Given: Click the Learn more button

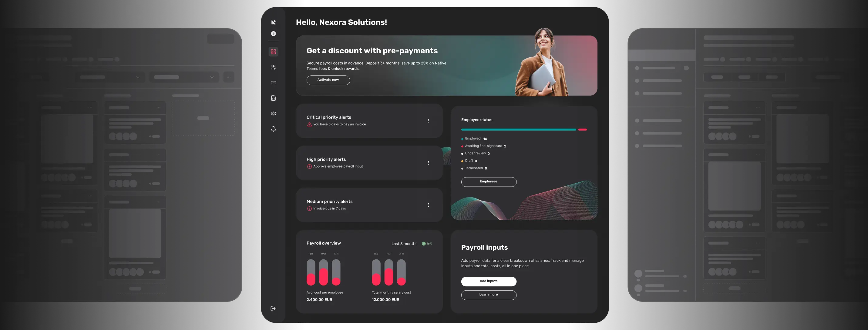Looking at the screenshot, I should point(488,295).
